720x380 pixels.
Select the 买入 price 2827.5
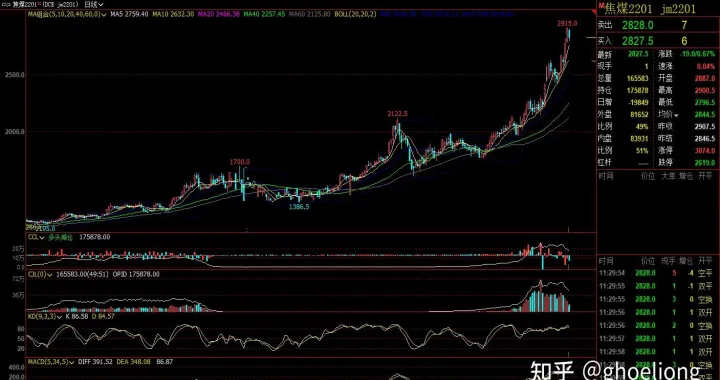[638, 41]
